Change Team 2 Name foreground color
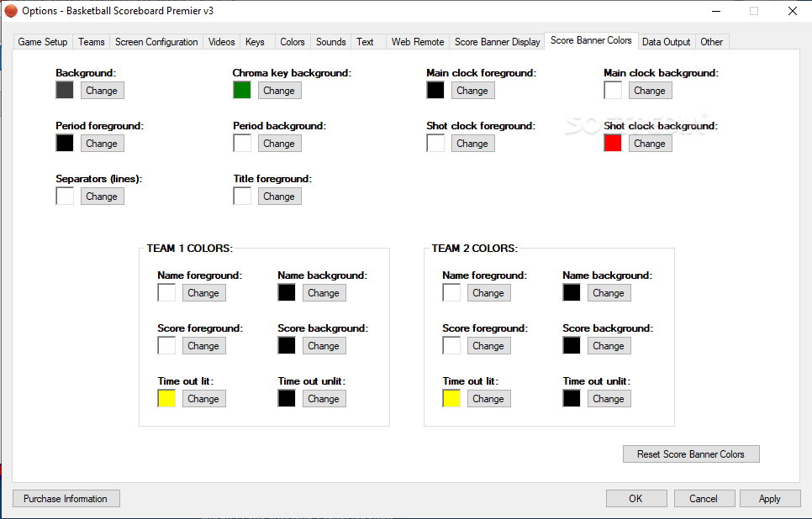812x519 pixels. click(489, 293)
